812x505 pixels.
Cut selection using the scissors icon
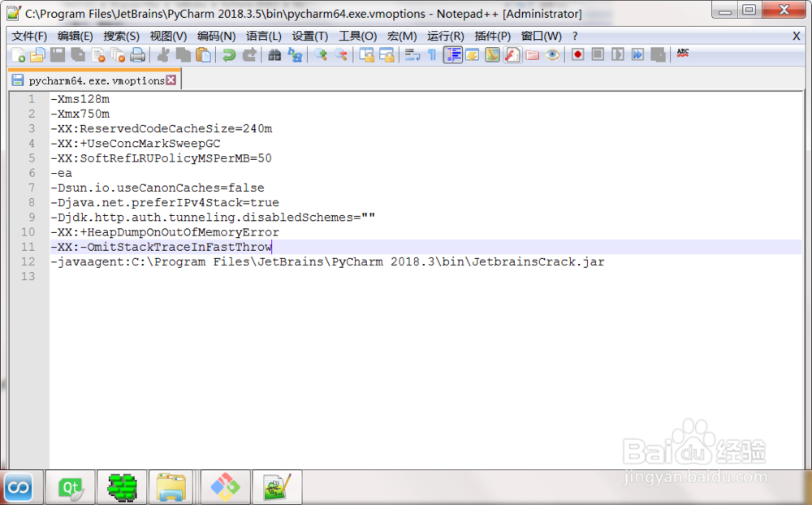tap(163, 54)
